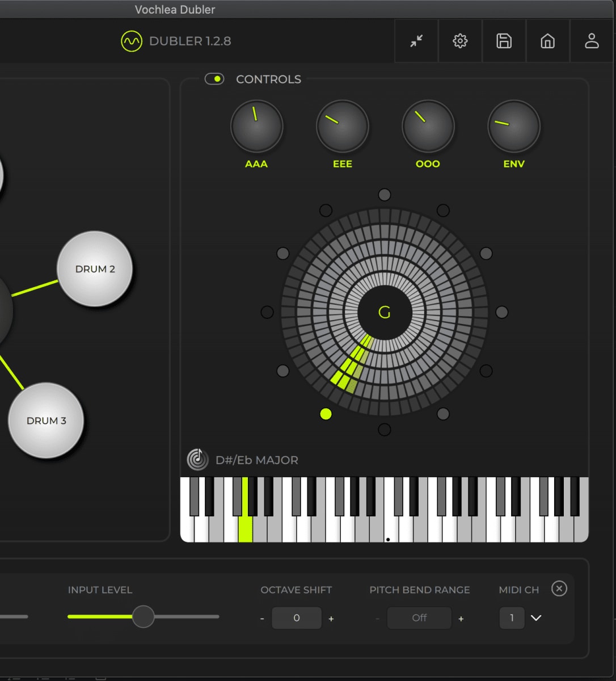Click the MIDI CH value box showing 1
This screenshot has width=616, height=681.
click(x=512, y=618)
